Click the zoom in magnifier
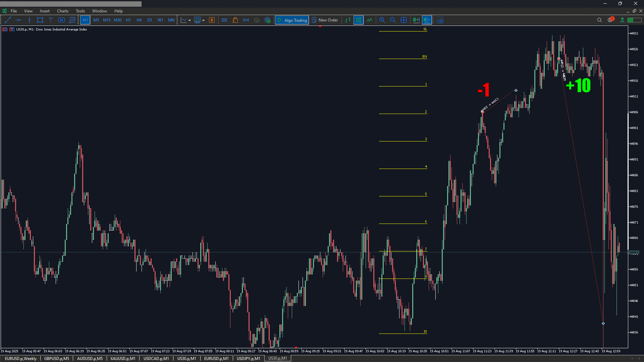This screenshot has height=362, width=644. click(382, 20)
